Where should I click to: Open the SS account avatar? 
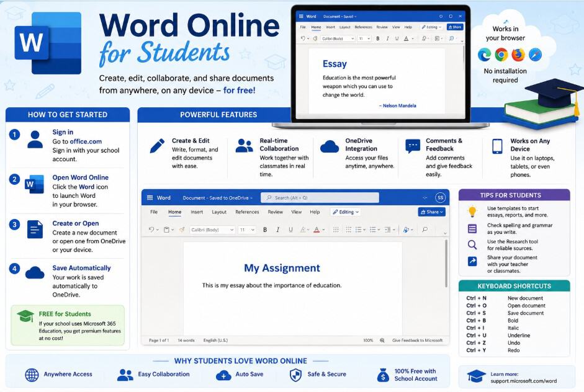(440, 198)
